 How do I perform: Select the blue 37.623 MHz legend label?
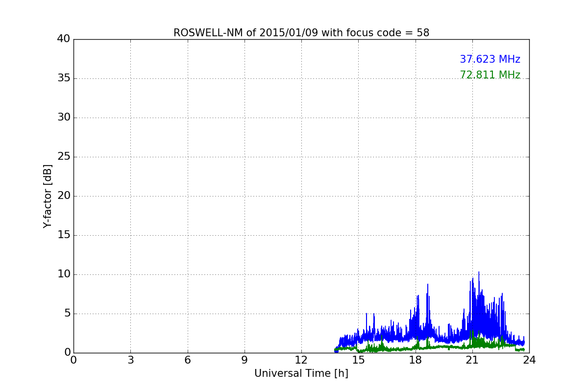pyautogui.click(x=490, y=59)
